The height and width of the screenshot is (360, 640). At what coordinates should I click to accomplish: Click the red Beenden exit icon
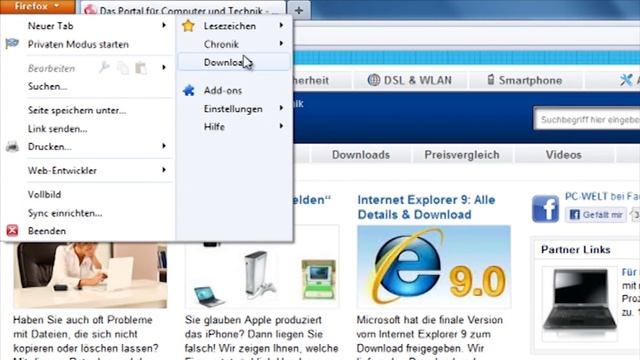12,231
